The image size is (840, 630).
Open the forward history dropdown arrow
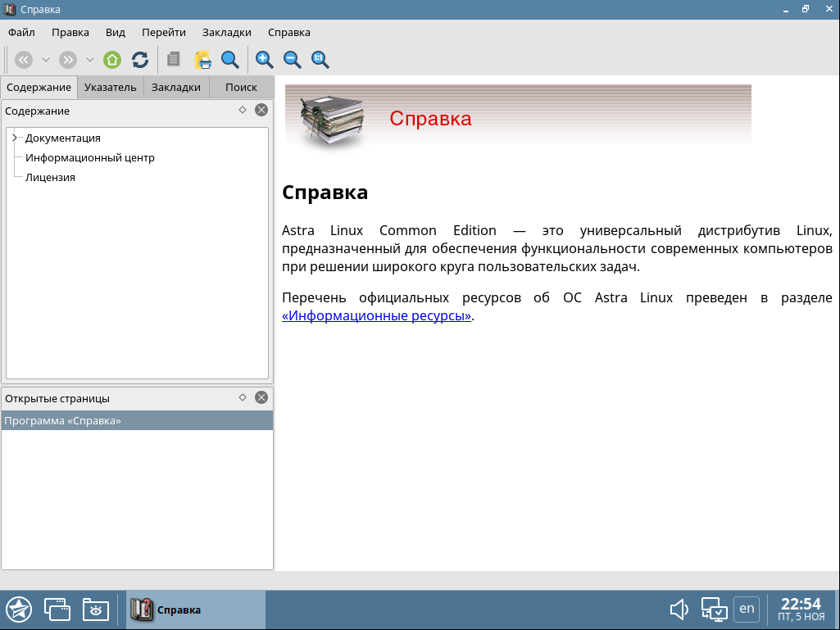[x=90, y=60]
